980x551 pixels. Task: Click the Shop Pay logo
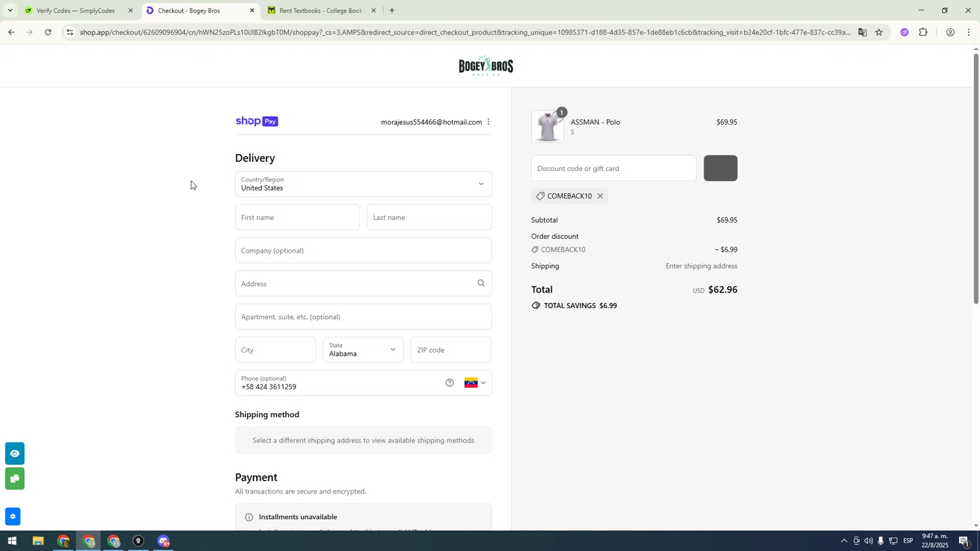pos(257,121)
